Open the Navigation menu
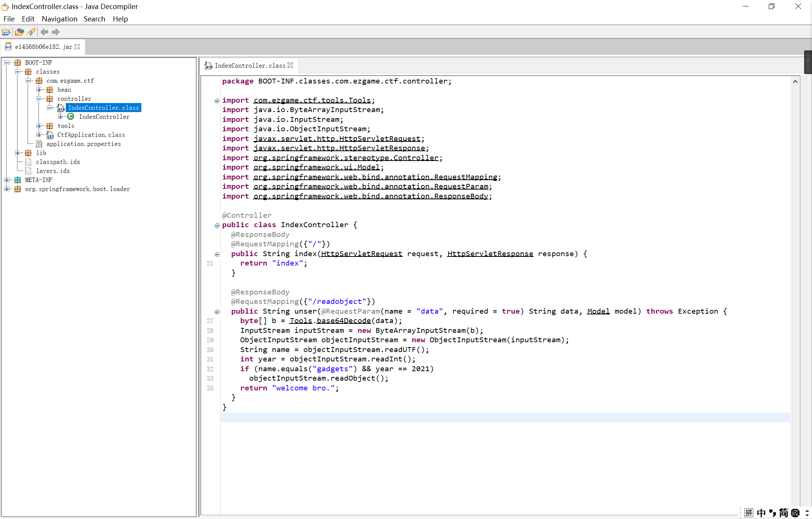The height and width of the screenshot is (519, 812). pyautogui.click(x=59, y=19)
